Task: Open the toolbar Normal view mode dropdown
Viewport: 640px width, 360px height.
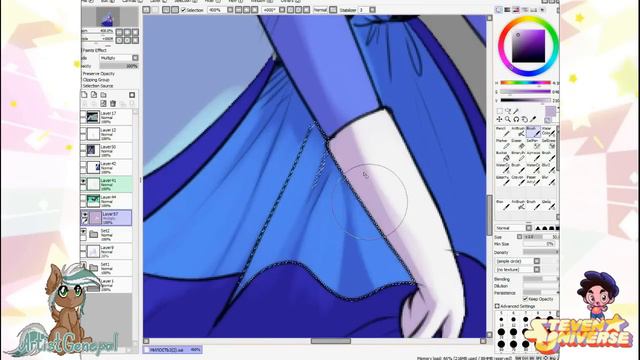Action: click(x=333, y=10)
